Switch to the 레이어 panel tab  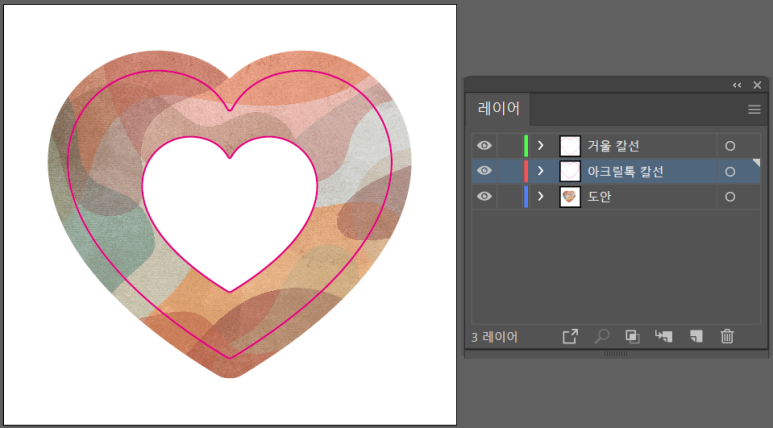[498, 108]
